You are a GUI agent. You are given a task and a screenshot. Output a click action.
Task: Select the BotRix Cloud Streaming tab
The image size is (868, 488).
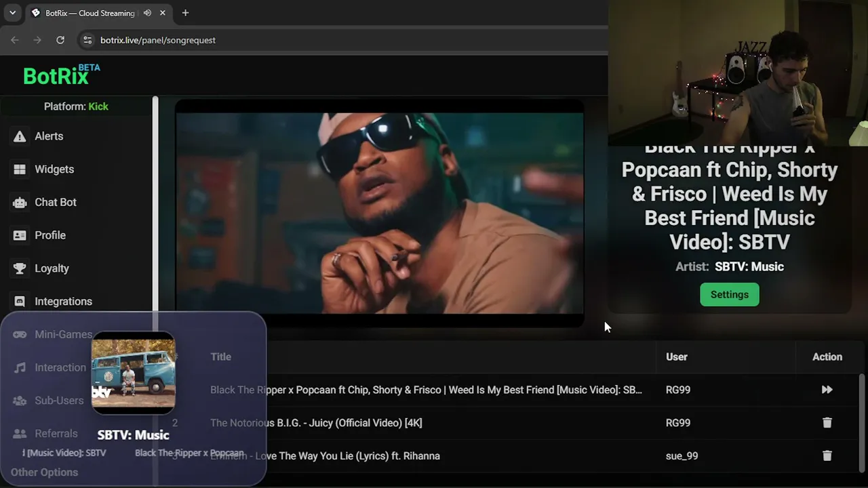tap(99, 13)
